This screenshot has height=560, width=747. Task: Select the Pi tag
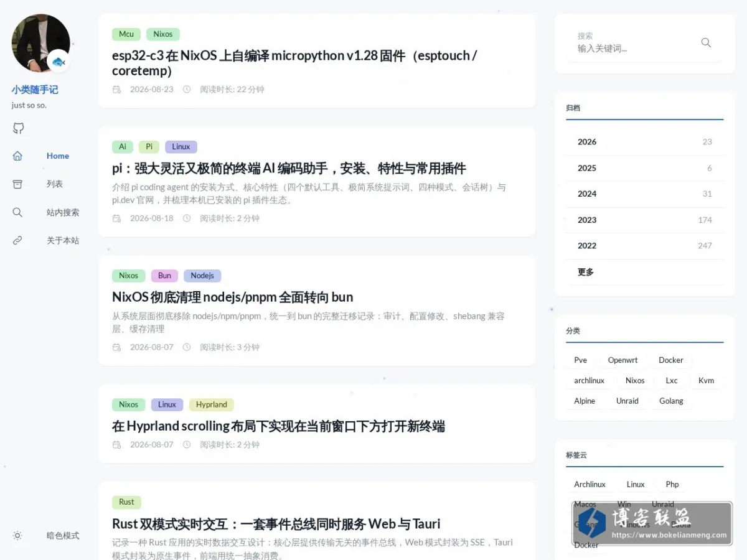pyautogui.click(x=149, y=147)
